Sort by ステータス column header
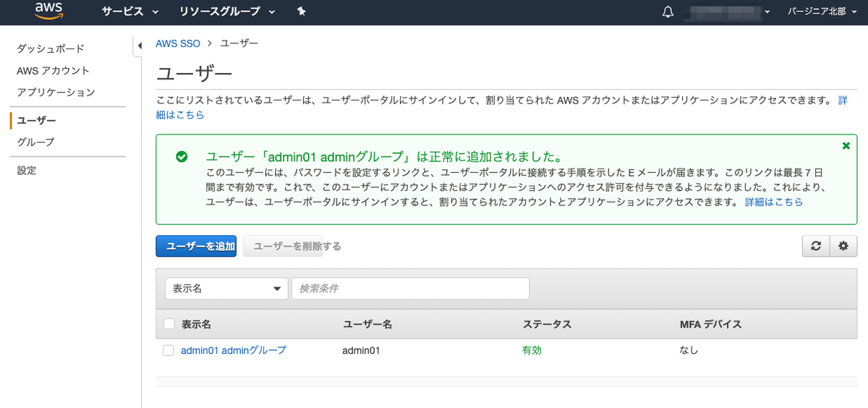Viewport: 868px width, 408px height. [547, 324]
